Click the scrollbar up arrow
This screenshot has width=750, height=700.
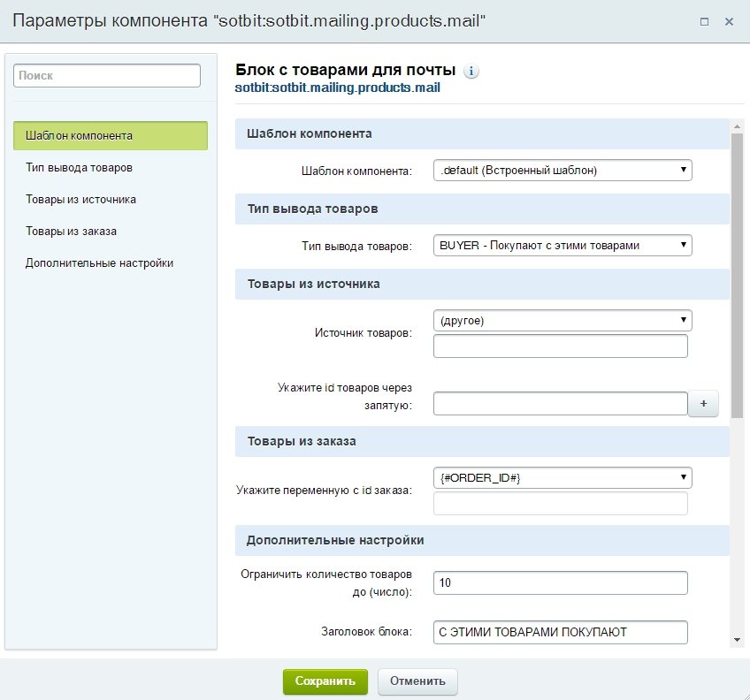737,126
